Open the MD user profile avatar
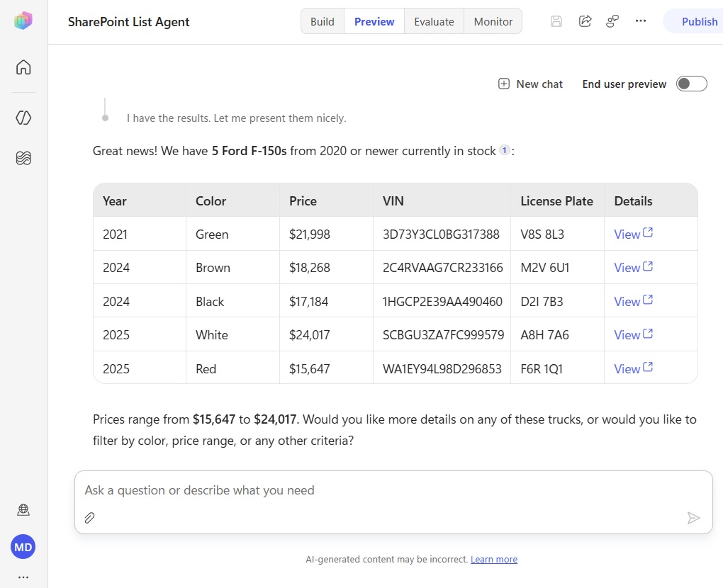 tap(23, 547)
